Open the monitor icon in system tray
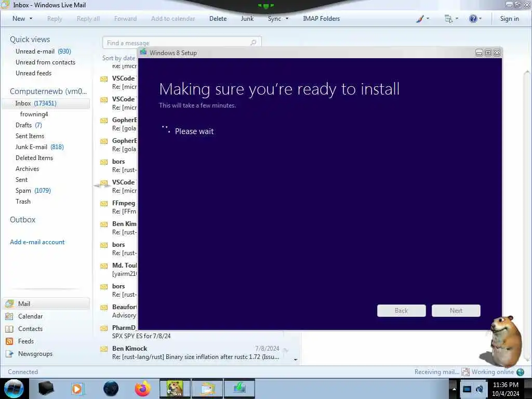The height and width of the screenshot is (399, 532). coord(467,389)
